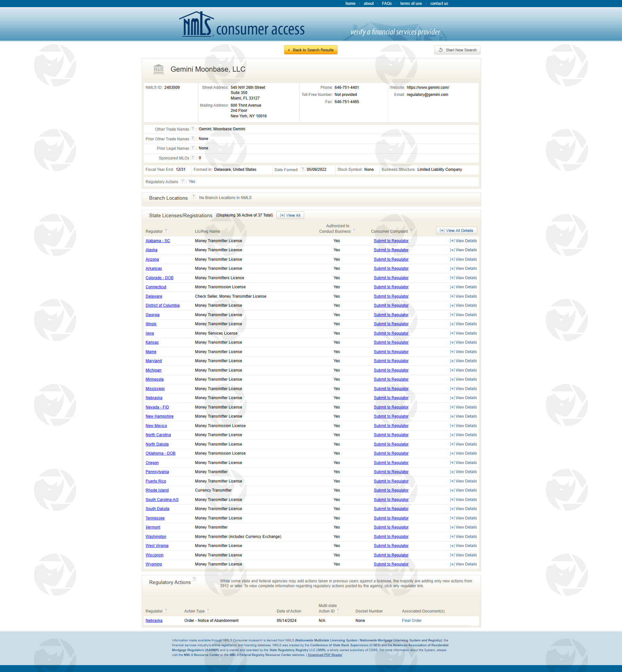Click help icon next to Date Formed
Viewport: 622px width, 672px height.
(302, 170)
